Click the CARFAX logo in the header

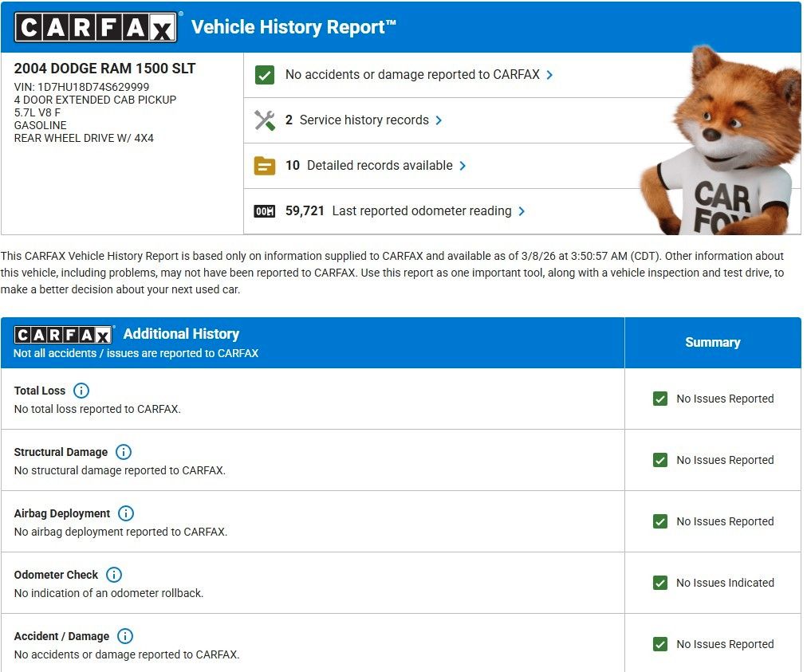(x=96, y=27)
